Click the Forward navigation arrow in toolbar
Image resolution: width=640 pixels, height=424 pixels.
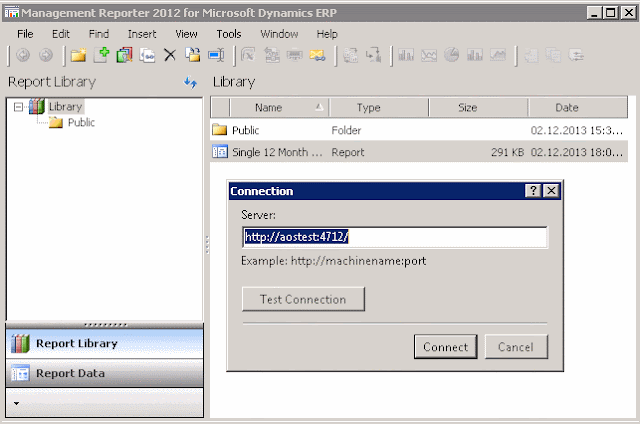46,55
